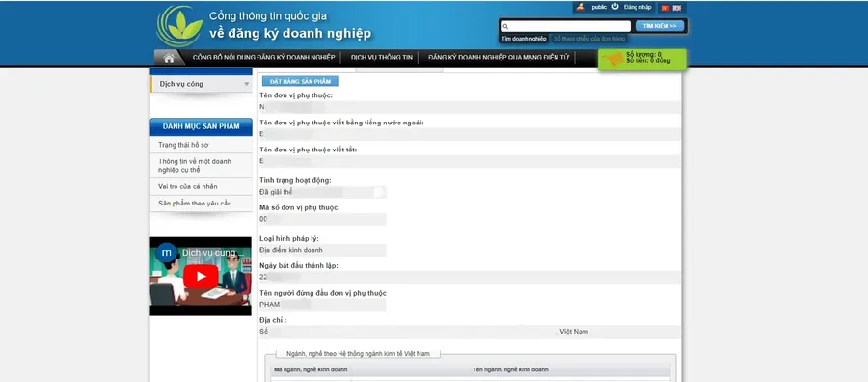The image size is (868, 382).
Task: Go to the home page icon
Action: pyautogui.click(x=170, y=58)
